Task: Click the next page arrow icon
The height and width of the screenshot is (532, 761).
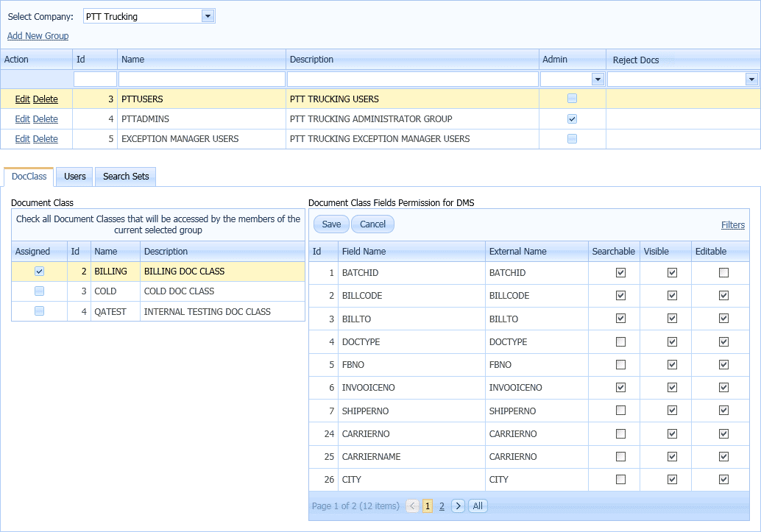Action: 457,506
